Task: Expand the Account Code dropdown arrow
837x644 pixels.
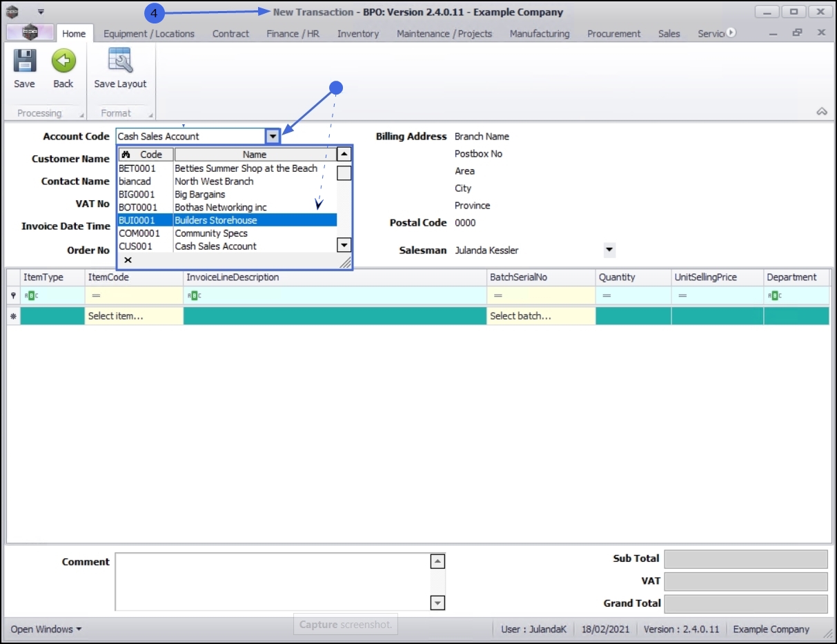Action: (x=273, y=137)
